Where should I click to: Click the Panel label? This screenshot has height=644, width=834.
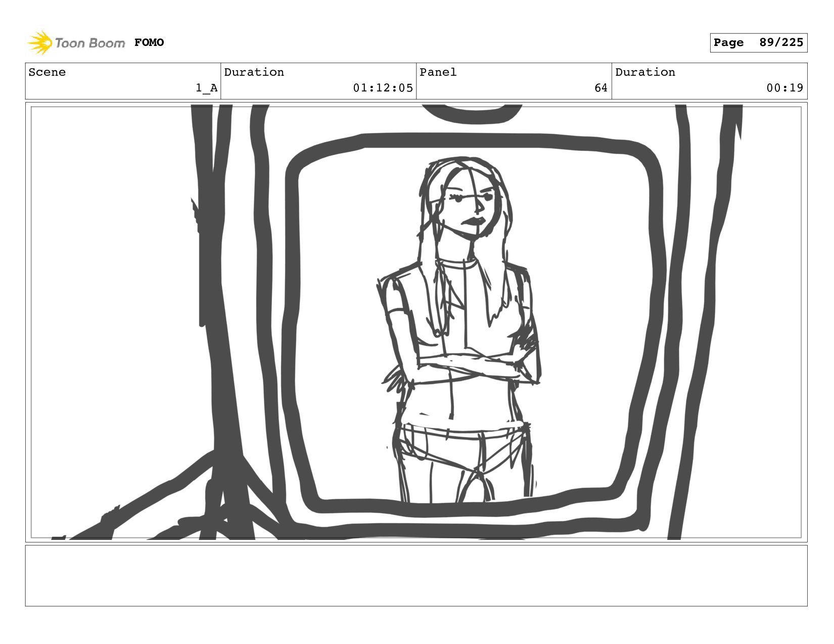438,72
